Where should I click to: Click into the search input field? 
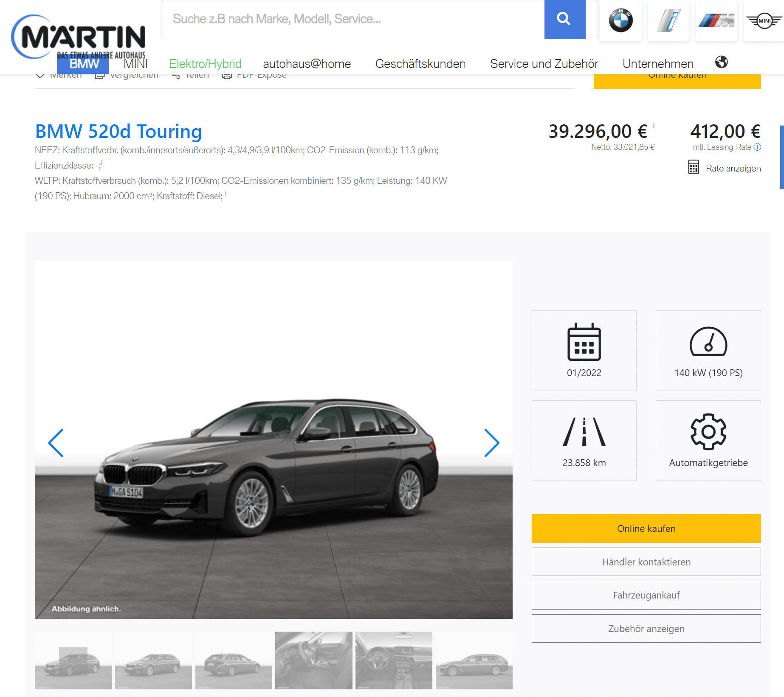[x=353, y=19]
